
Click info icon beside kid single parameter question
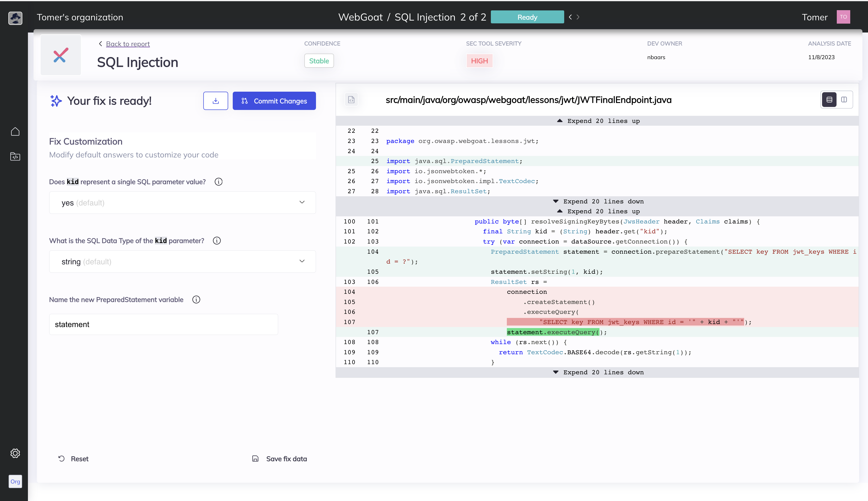[x=218, y=182]
